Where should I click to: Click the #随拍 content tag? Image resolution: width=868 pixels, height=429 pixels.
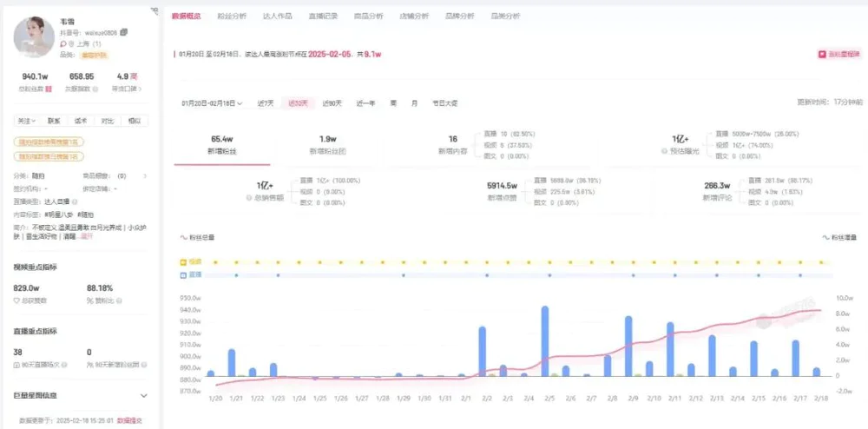click(85, 214)
